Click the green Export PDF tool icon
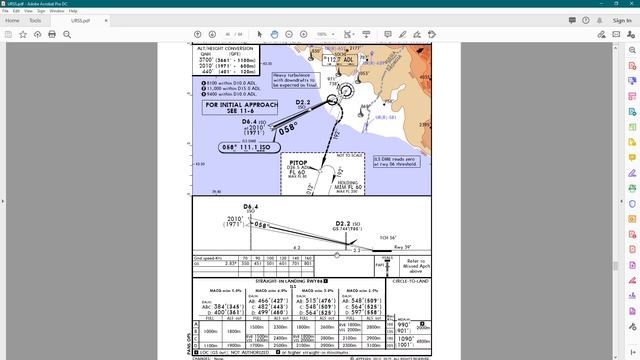The height and width of the screenshot is (360, 640). (632, 127)
